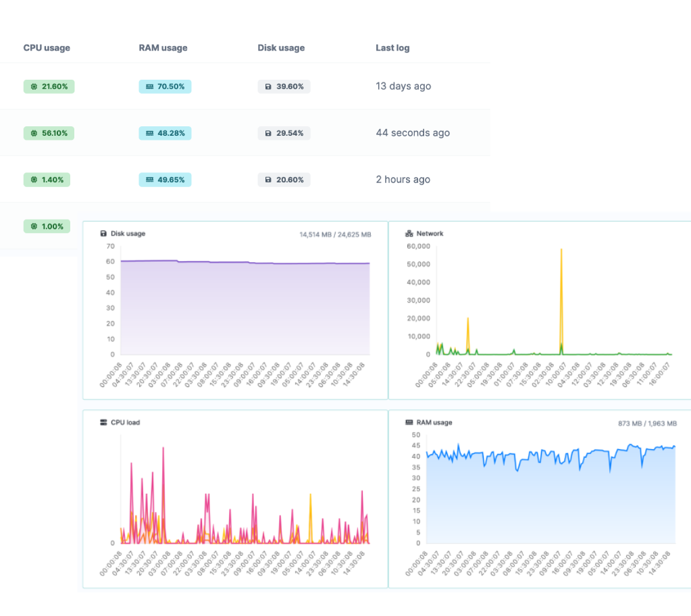Click the 70.50% RAM usage badge

pos(165,86)
